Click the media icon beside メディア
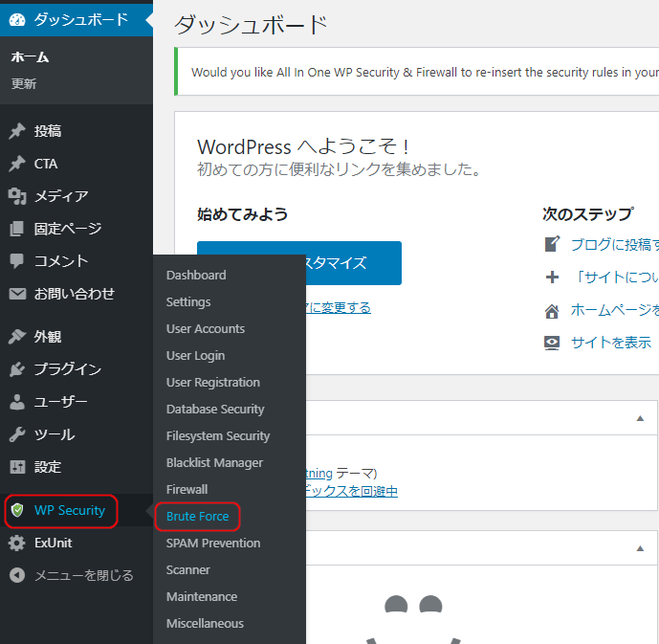659x644 pixels. point(17,196)
